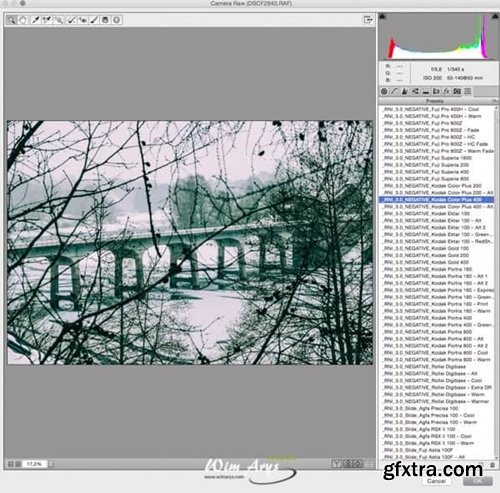Viewport: 500px width, 493px height.
Task: Apply preset Fuji Superia 400
Action: [437, 172]
